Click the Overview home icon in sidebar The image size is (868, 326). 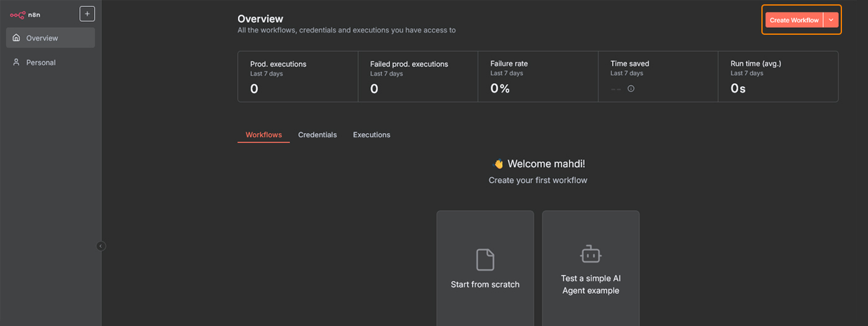tap(16, 38)
